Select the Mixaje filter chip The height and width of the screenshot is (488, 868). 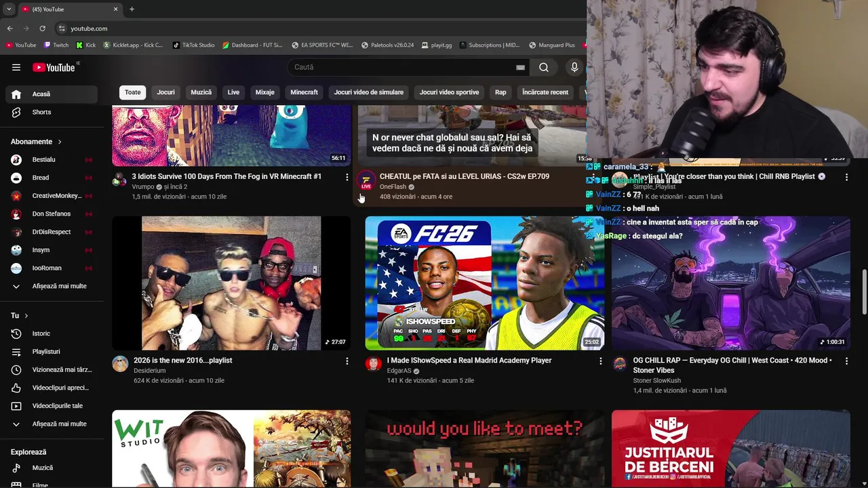point(265,92)
